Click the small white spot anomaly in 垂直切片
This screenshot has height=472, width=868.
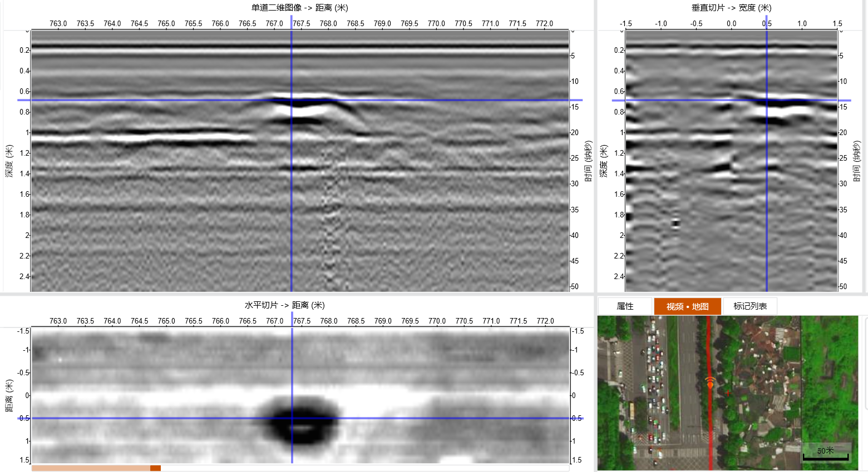click(x=675, y=223)
